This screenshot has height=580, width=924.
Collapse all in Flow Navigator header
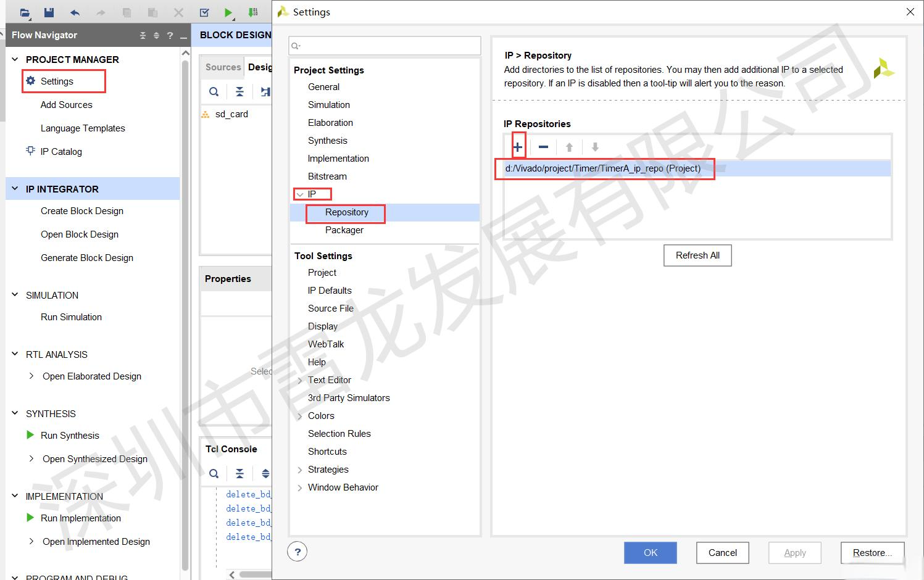pos(143,36)
